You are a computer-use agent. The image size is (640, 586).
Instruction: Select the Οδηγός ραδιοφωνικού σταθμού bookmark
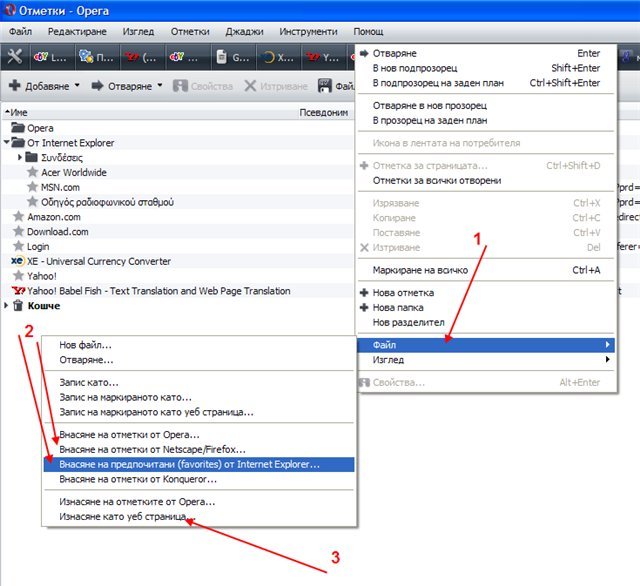107,202
